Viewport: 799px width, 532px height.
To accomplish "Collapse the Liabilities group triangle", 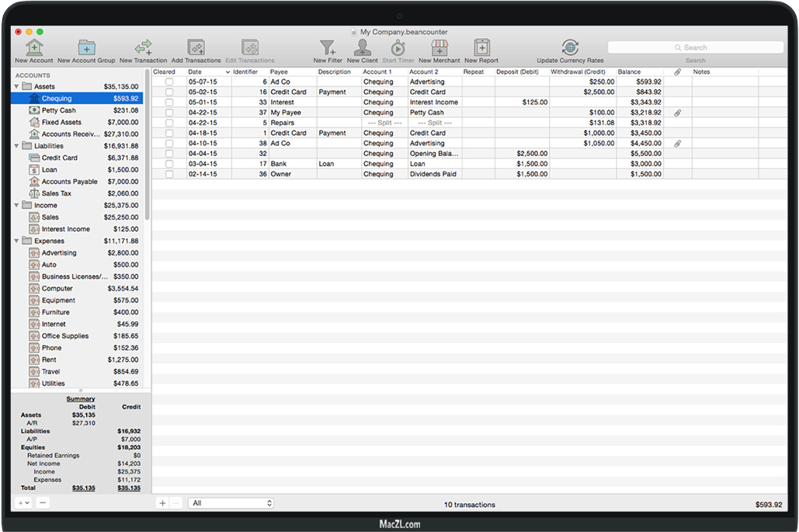I will (17, 146).
